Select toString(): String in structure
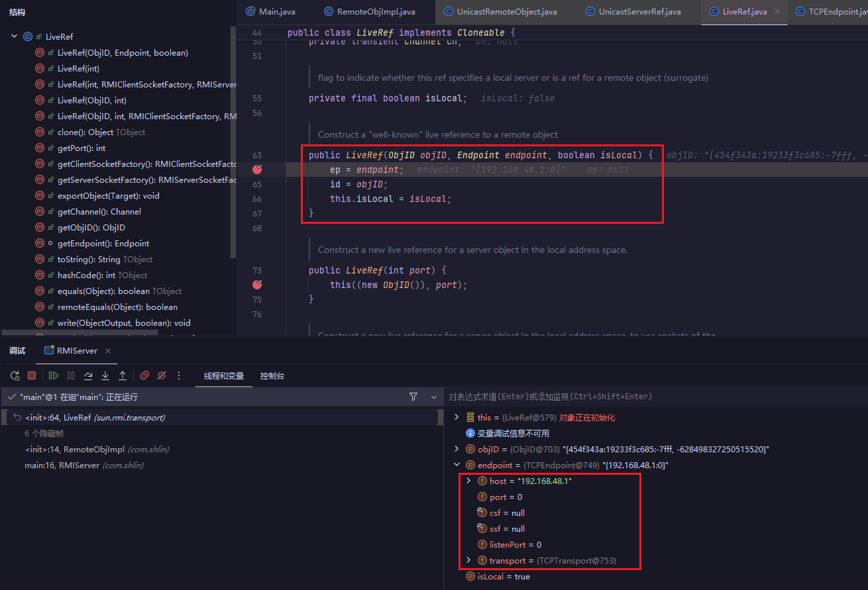This screenshot has height=590, width=868. pyautogui.click(x=105, y=259)
